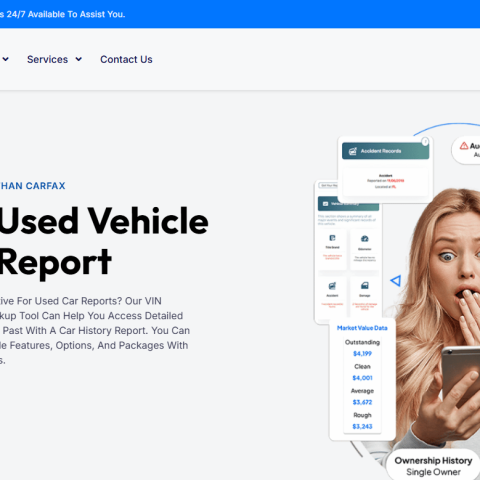Click the blue outlined triangle beside the woman
The height and width of the screenshot is (480, 480).
pyautogui.click(x=396, y=281)
